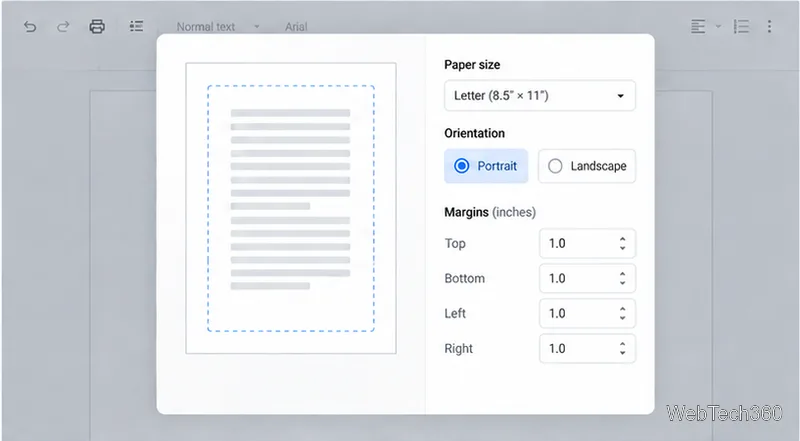Click the Paper size heading
Image resolution: width=800 pixels, height=441 pixels.
[x=472, y=65]
